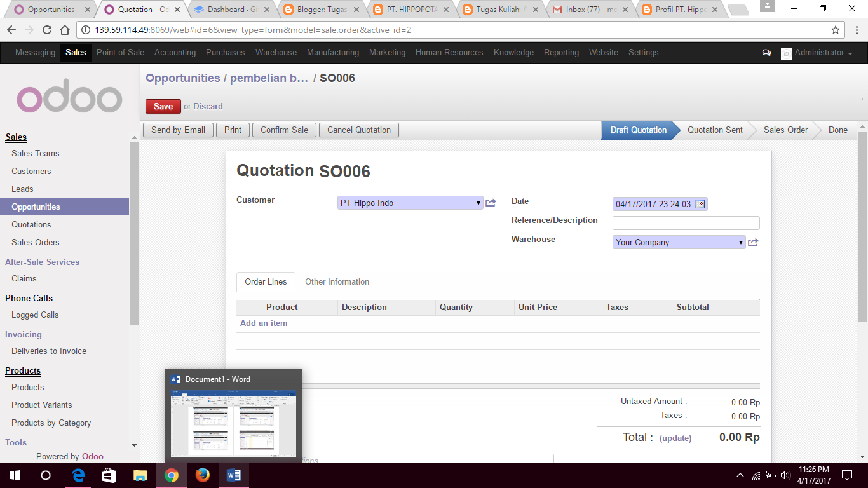Image resolution: width=868 pixels, height=488 pixels.
Task: Go to the Warehouse top menu
Action: 276,53
